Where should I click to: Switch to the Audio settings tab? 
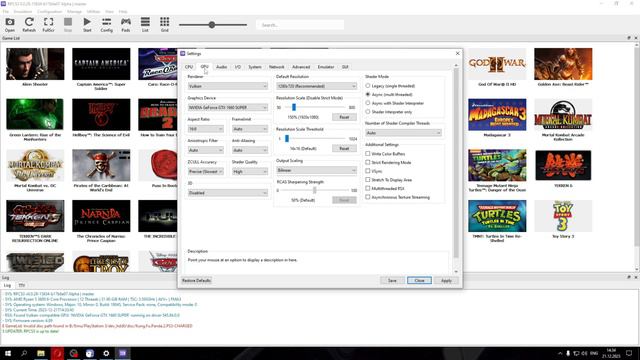tap(221, 67)
